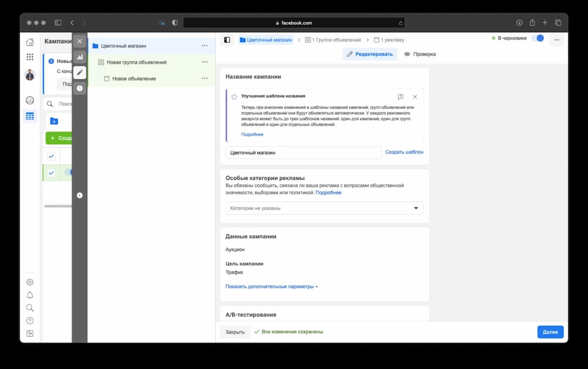This screenshot has width=588, height=369.
Task: Open the notifications bell icon
Action: click(x=30, y=295)
